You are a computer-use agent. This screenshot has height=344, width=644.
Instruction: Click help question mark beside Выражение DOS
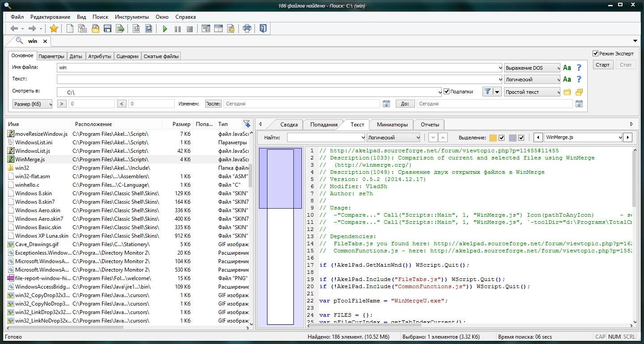tap(579, 68)
